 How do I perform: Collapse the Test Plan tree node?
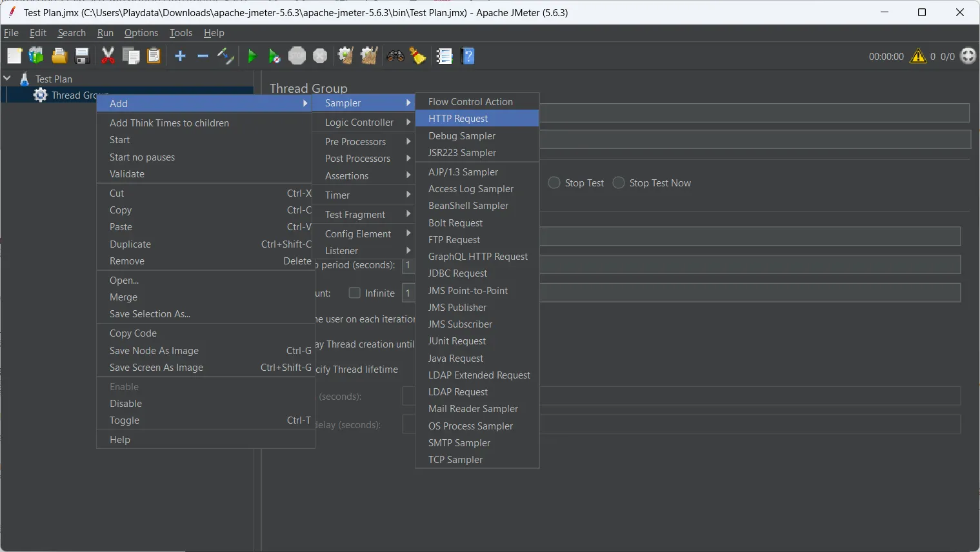[8, 79]
